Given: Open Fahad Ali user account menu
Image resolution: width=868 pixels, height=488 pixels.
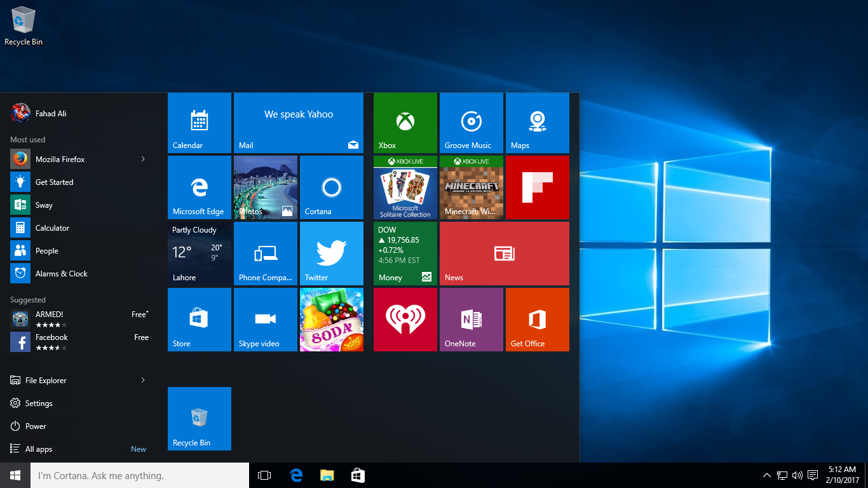Looking at the screenshot, I should (x=39, y=113).
